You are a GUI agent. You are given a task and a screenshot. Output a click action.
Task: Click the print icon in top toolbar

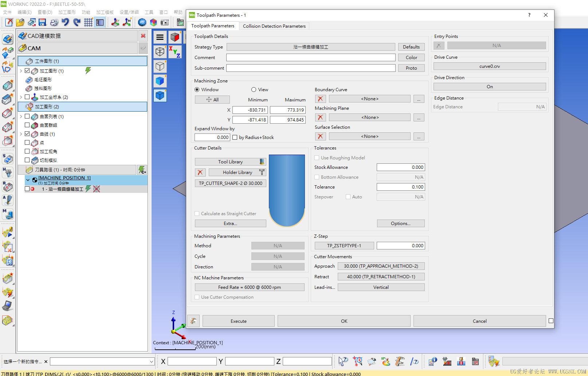[x=54, y=23]
